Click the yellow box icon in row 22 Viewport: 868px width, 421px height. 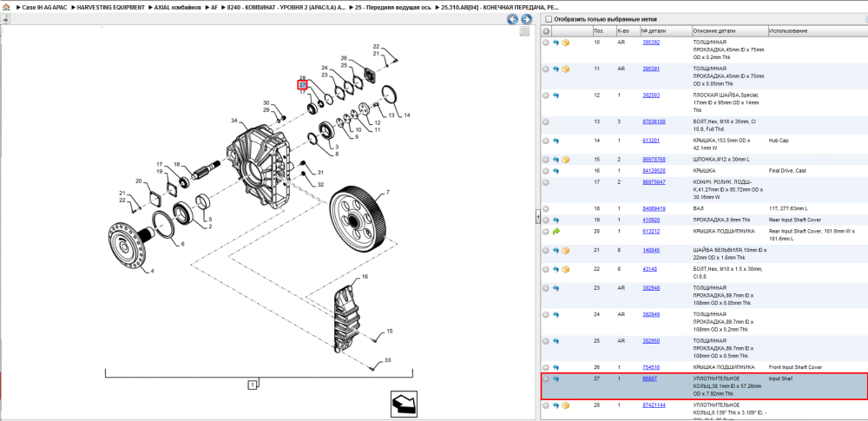click(566, 270)
